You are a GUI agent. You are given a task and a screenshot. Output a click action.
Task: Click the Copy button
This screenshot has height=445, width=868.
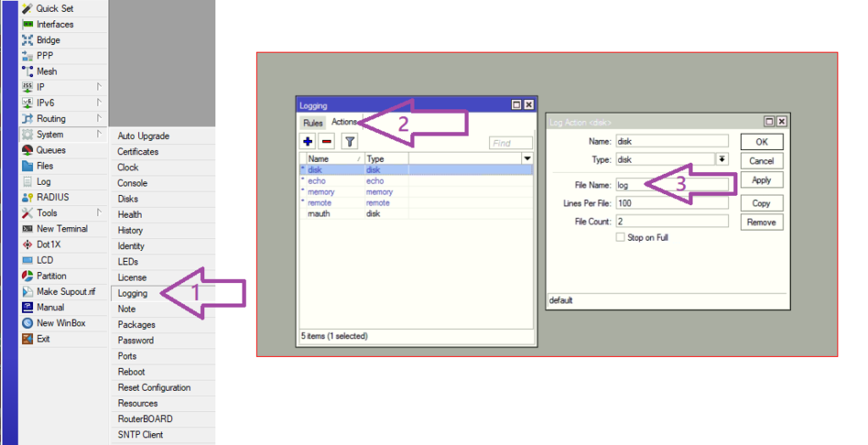click(761, 203)
